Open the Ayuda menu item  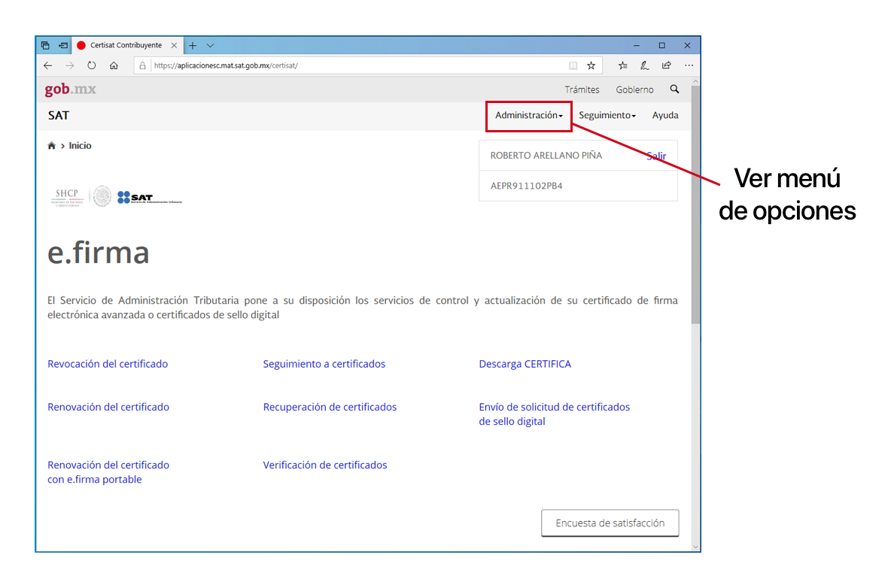(x=664, y=115)
